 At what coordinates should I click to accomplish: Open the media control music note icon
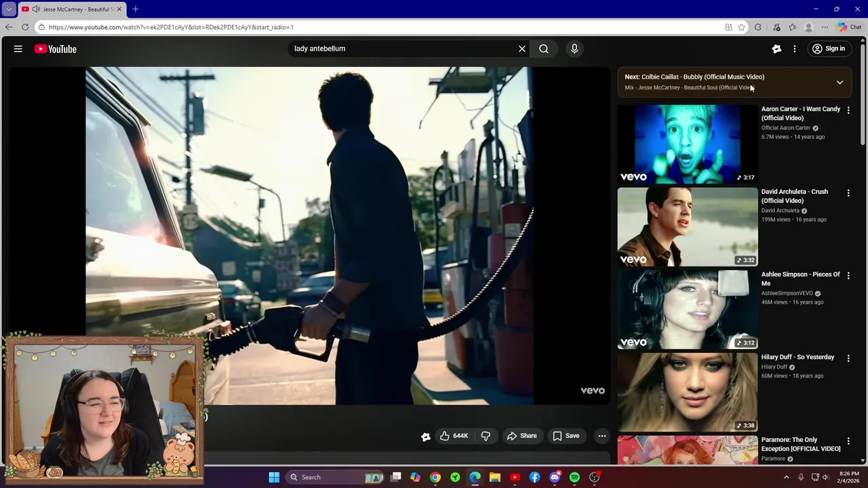click(776, 27)
